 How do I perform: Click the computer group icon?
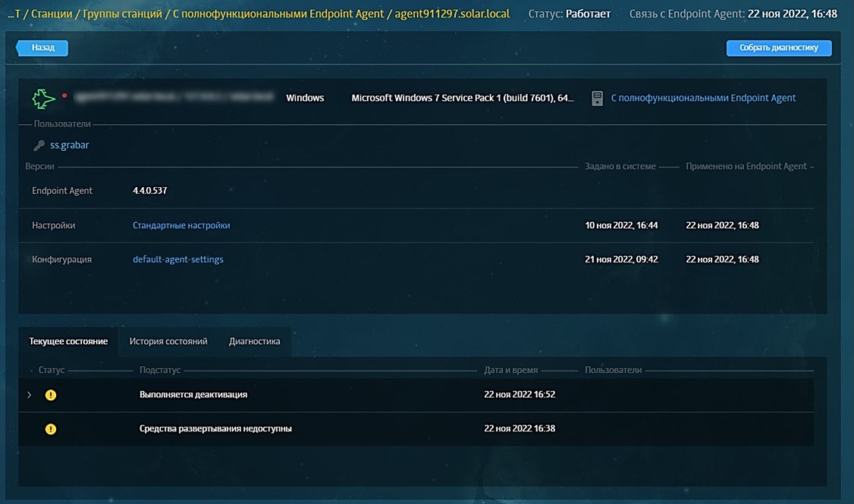597,98
